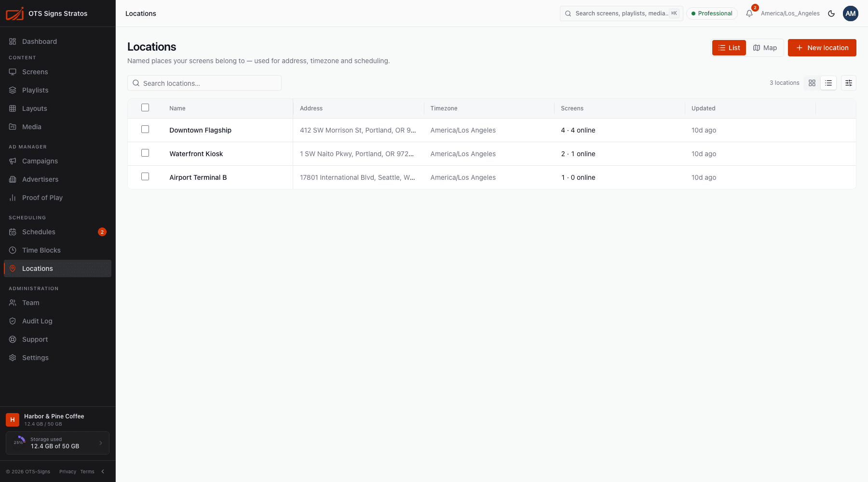Sort by the Updated column header
Image resolution: width=868 pixels, height=482 pixels.
(704, 108)
